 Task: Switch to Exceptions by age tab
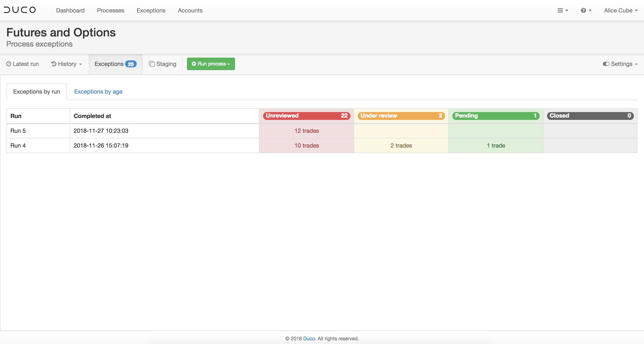click(98, 92)
